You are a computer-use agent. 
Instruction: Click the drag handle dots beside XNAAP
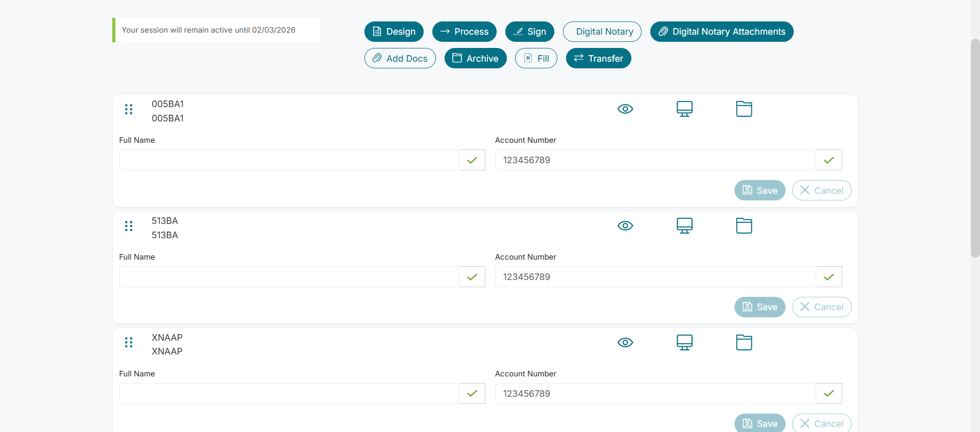129,342
